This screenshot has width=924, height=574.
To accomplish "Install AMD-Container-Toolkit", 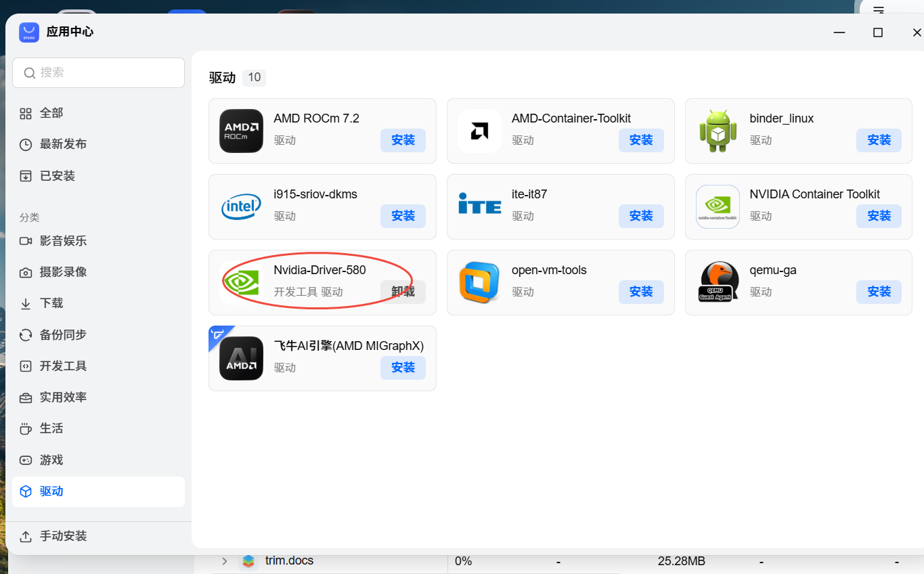I will (x=641, y=140).
